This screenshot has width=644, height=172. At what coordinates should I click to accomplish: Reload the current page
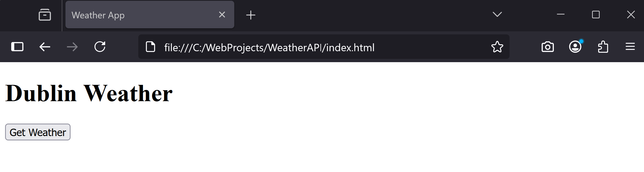point(100,47)
